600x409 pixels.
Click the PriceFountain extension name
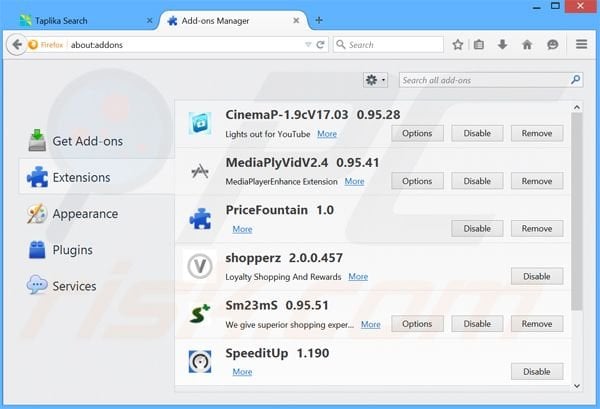click(267, 210)
